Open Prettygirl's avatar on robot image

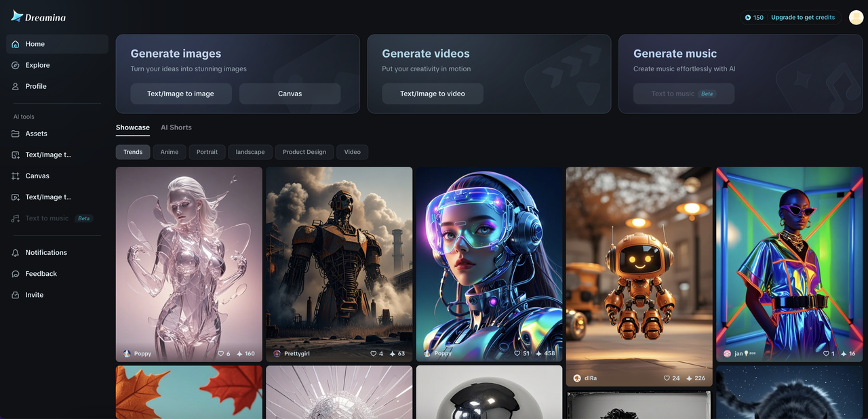pos(277,354)
